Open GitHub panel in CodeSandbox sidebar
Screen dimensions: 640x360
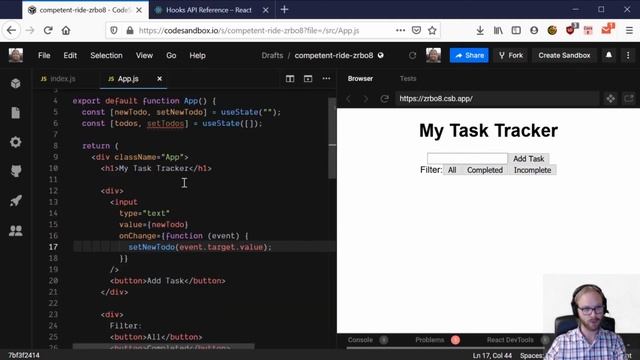pos(16,171)
